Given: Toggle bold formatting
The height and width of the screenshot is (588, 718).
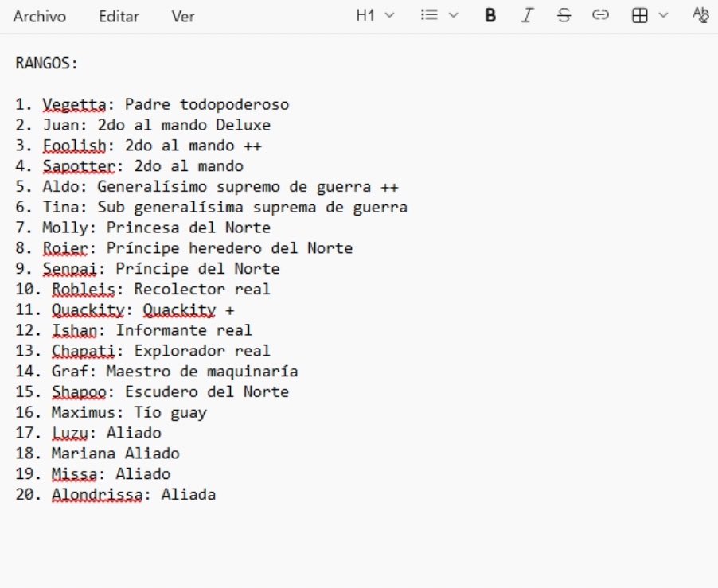Looking at the screenshot, I should coord(490,16).
